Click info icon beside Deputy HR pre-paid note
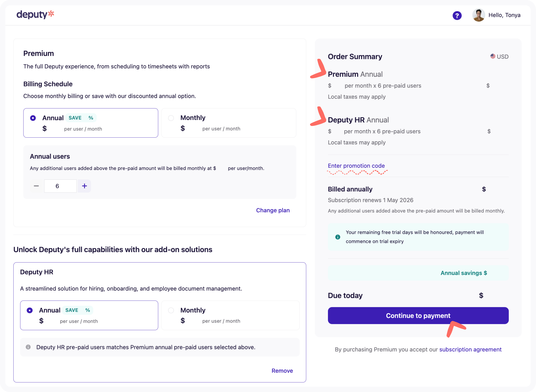The height and width of the screenshot is (392, 536). coord(28,347)
